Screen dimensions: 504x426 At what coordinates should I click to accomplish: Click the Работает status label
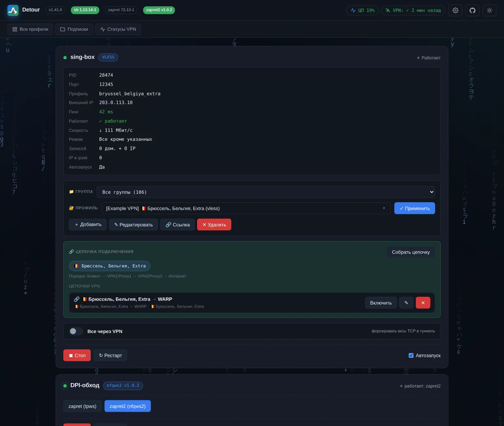click(429, 58)
